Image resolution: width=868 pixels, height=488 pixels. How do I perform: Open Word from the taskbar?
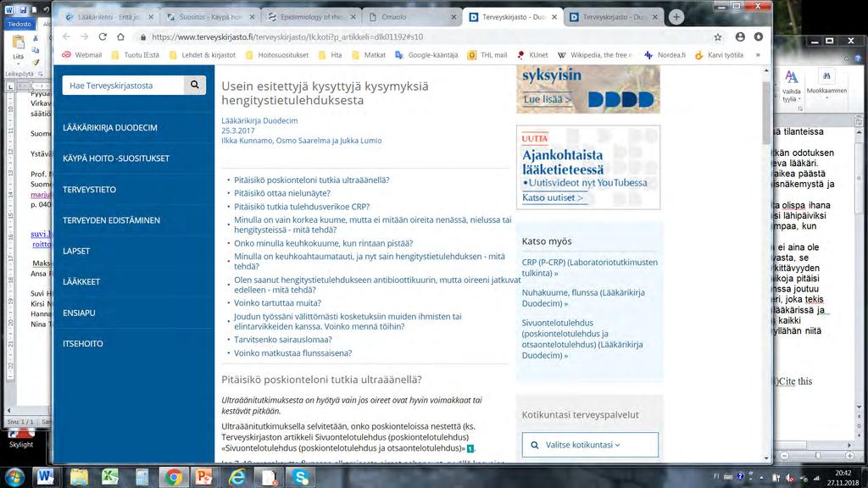tap(46, 477)
